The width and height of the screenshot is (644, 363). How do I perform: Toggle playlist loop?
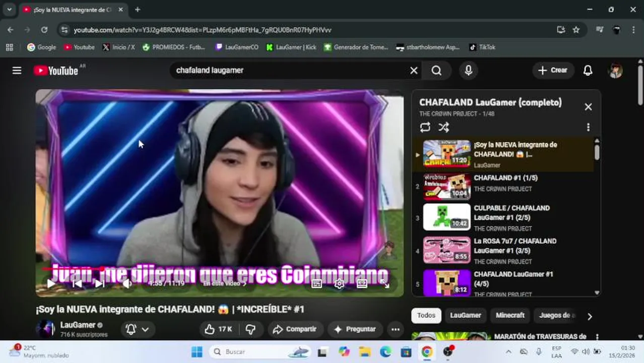tap(425, 127)
